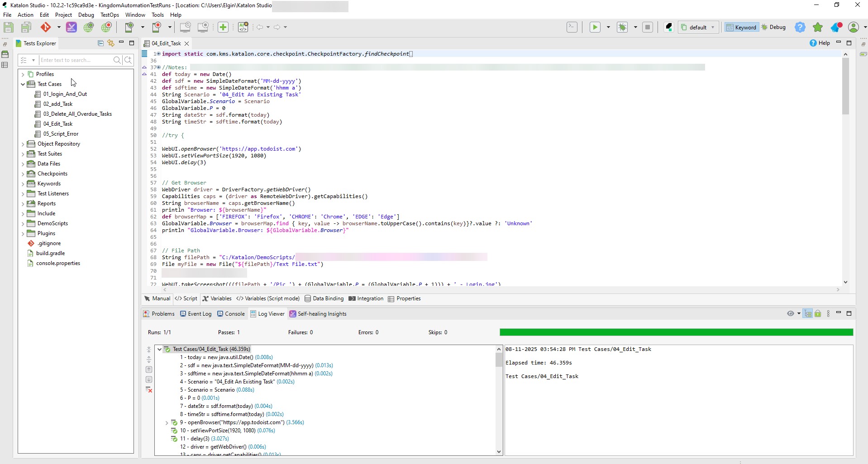Expand the Test Suites folder
Screen dimensions: 868x464
23,154
